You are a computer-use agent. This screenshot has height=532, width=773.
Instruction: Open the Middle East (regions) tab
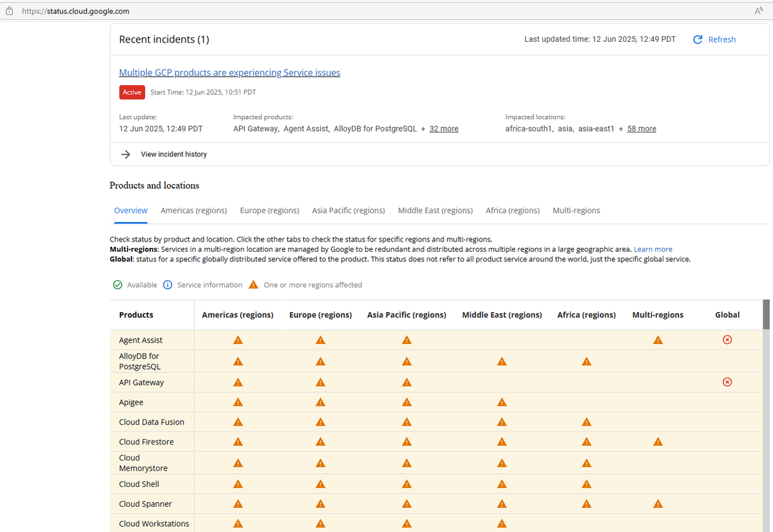coord(435,211)
